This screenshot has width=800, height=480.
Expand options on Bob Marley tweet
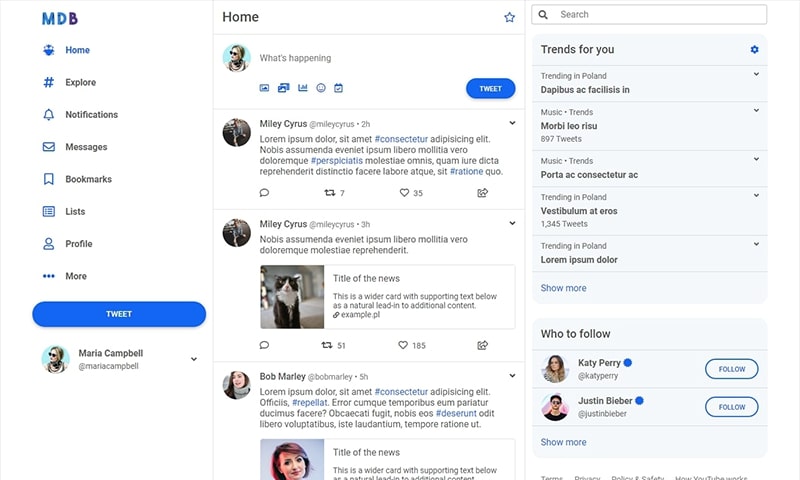512,375
